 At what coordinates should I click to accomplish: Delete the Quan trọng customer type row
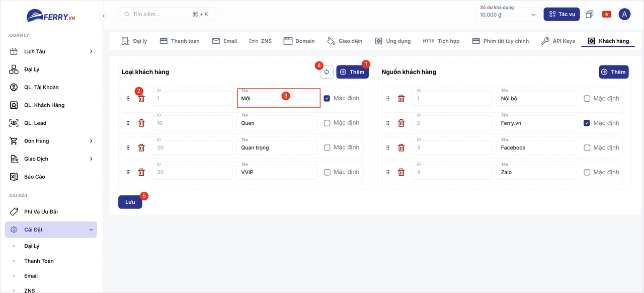point(141,148)
